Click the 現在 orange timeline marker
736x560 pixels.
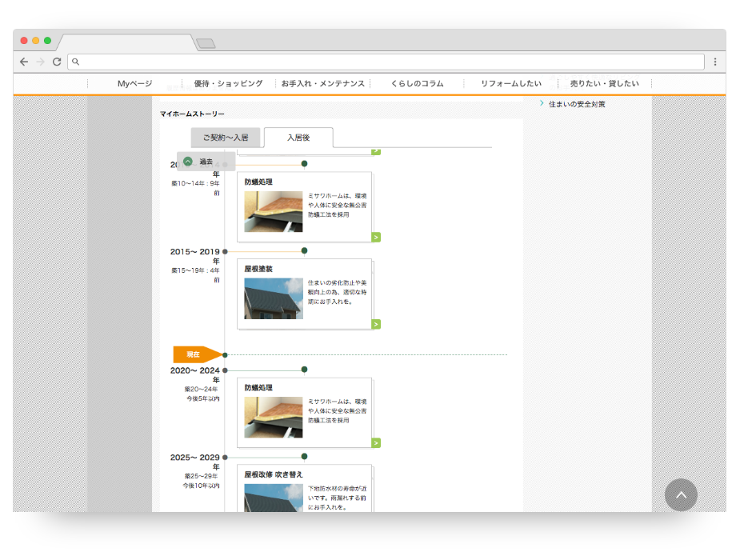pos(197,354)
